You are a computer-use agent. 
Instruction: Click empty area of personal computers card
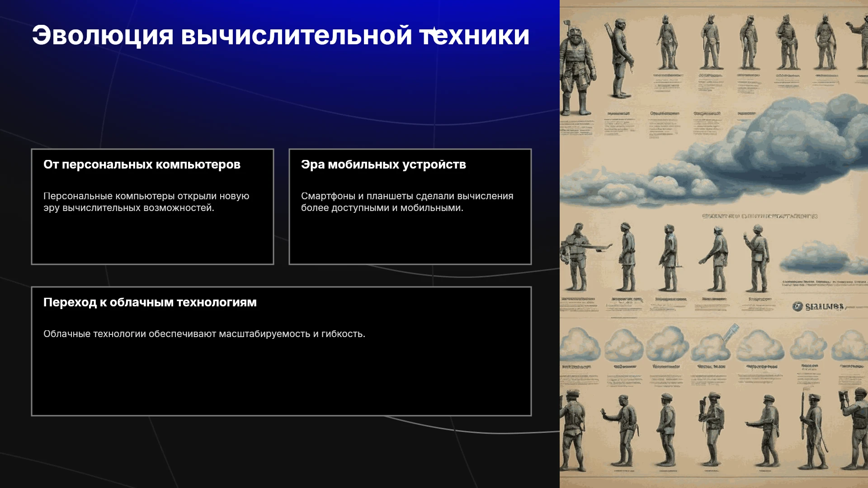tap(152, 239)
